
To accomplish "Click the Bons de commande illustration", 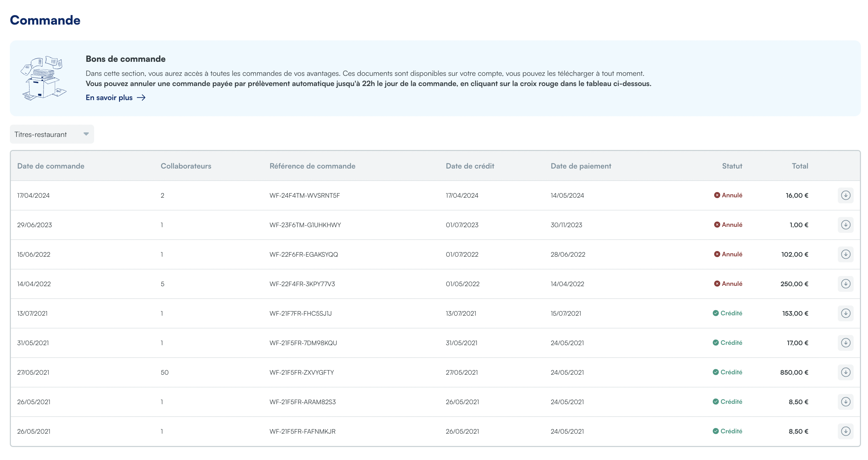I will point(44,78).
